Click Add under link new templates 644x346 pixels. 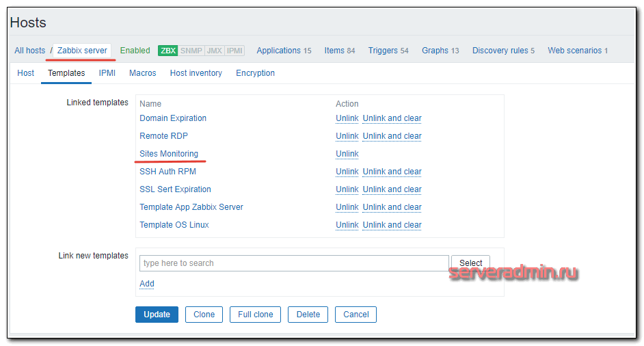point(146,284)
